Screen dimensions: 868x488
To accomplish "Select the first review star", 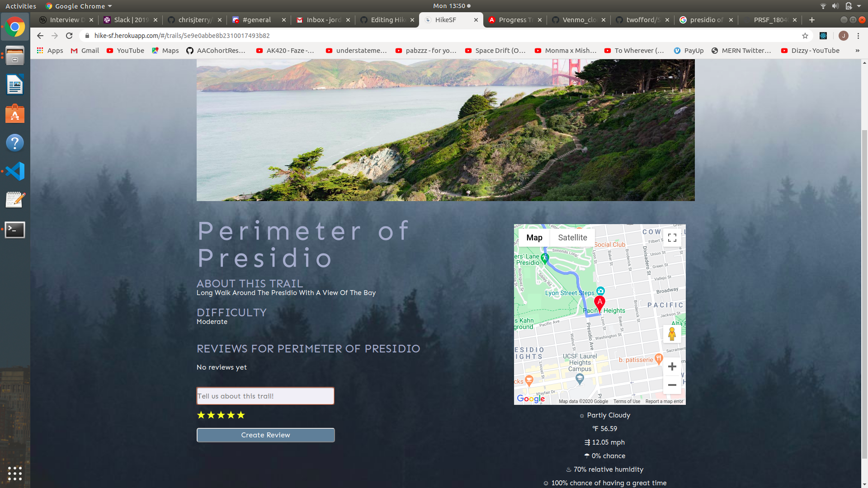I will point(201,415).
